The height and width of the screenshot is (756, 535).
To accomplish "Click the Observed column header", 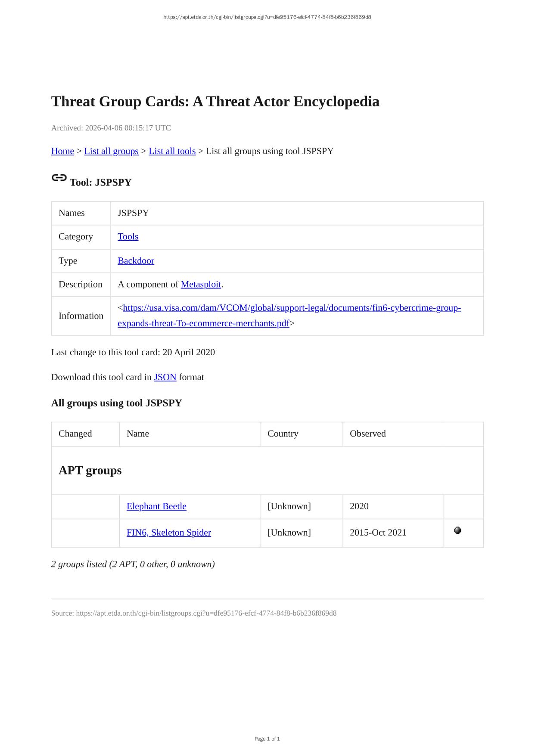I will (x=367, y=434).
